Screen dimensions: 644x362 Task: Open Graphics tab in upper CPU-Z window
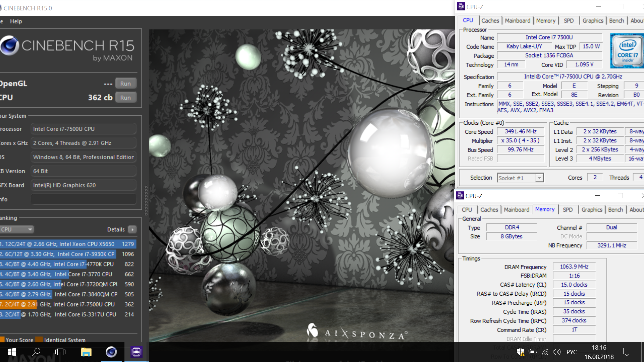[x=593, y=20]
